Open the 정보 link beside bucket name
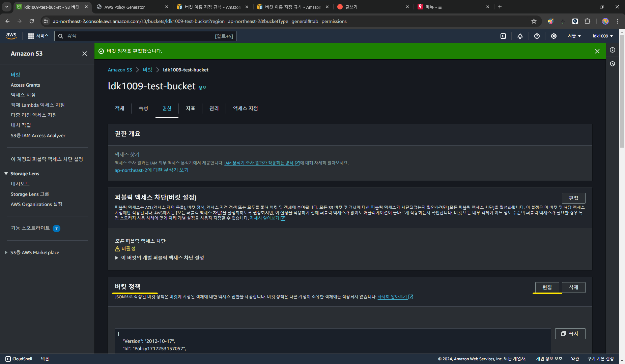This screenshot has width=625, height=364. pos(202,88)
